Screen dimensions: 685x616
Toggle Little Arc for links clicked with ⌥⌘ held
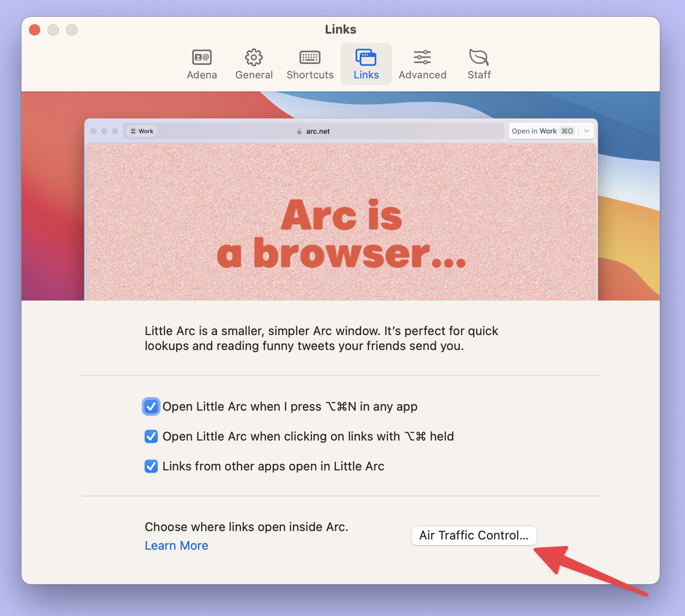(x=151, y=436)
